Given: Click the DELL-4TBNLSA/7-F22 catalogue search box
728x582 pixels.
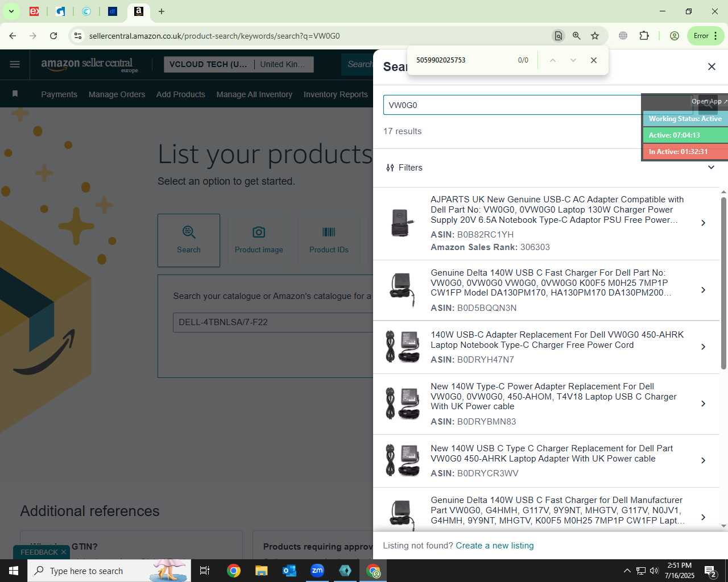Looking at the screenshot, I should pyautogui.click(x=273, y=322).
